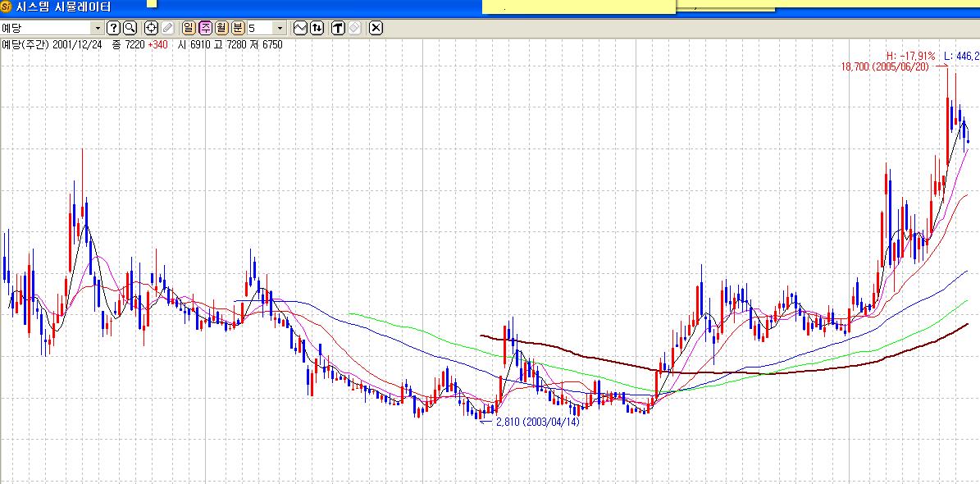The width and height of the screenshot is (980, 484).
Task: Click the pencil eraser icon
Action: (x=167, y=28)
